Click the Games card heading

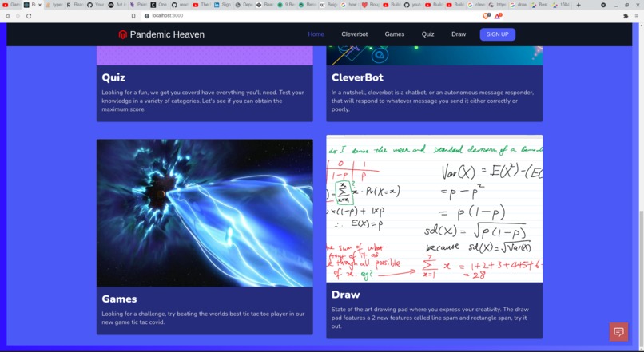coord(119,299)
